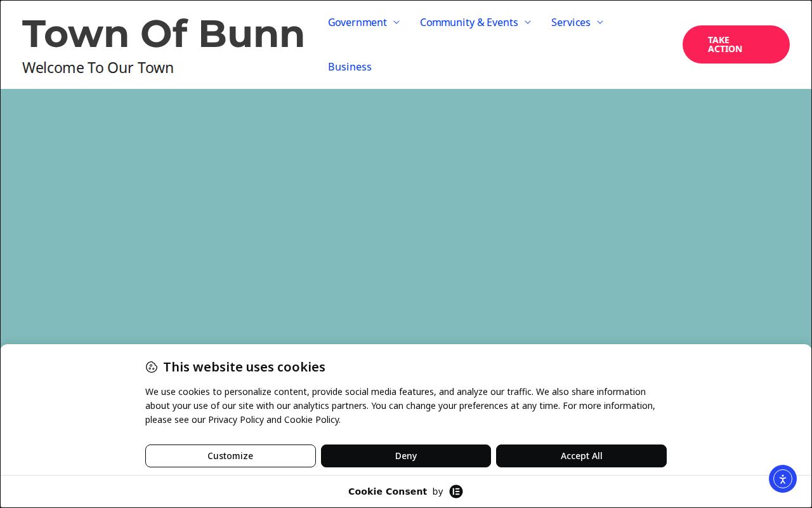Open the Services menu item

570,22
